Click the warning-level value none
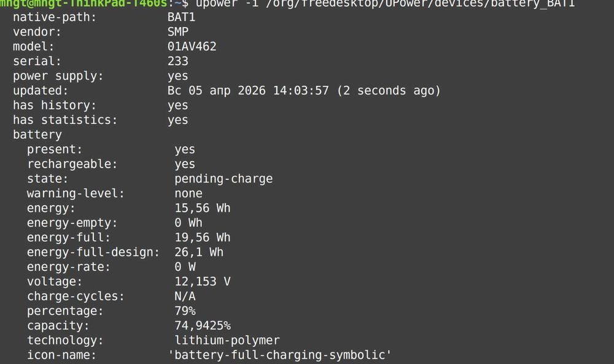 tap(188, 194)
